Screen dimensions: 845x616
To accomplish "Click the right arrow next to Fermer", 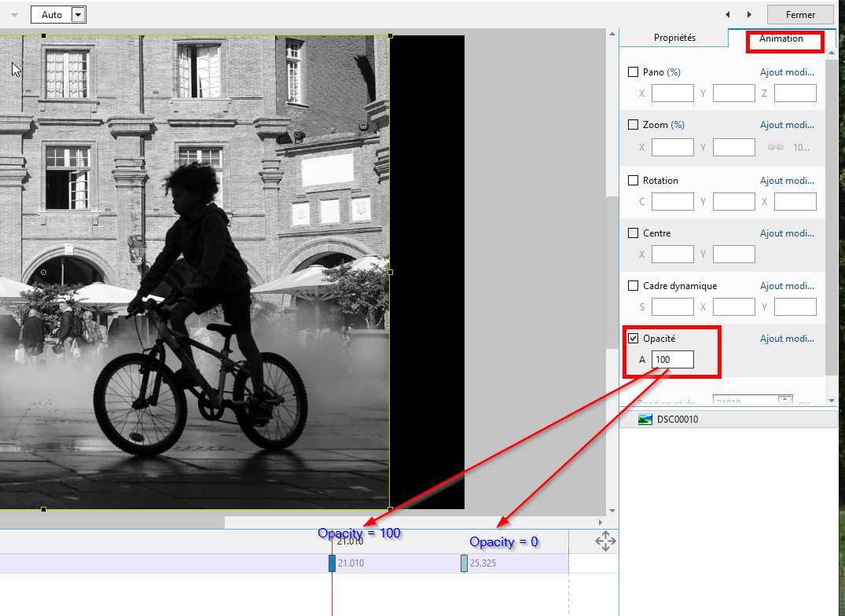I will 749,15.
